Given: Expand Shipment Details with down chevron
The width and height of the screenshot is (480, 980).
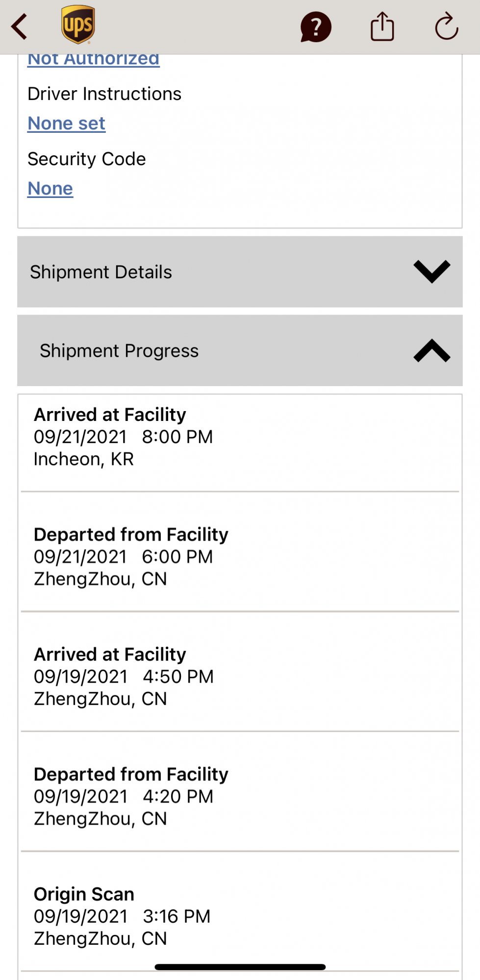Looking at the screenshot, I should click(431, 271).
